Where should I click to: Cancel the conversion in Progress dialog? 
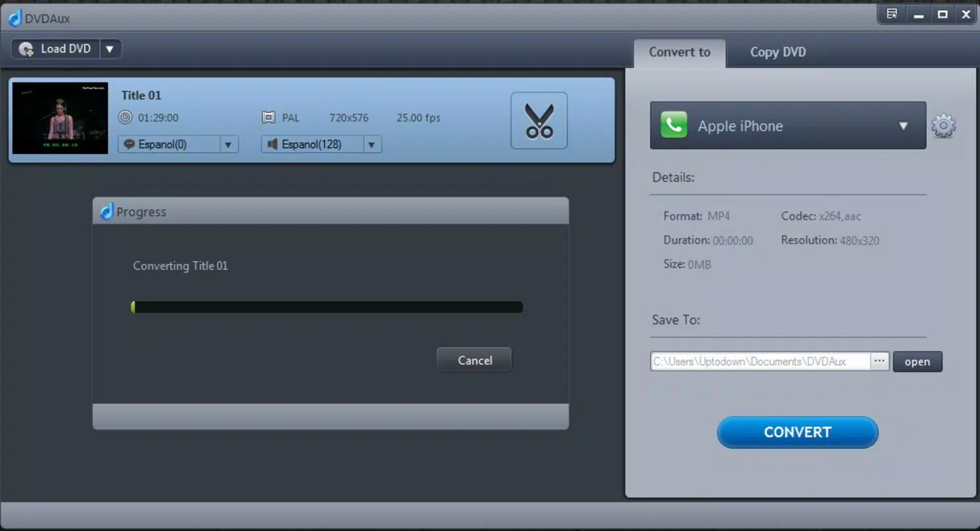(x=474, y=360)
